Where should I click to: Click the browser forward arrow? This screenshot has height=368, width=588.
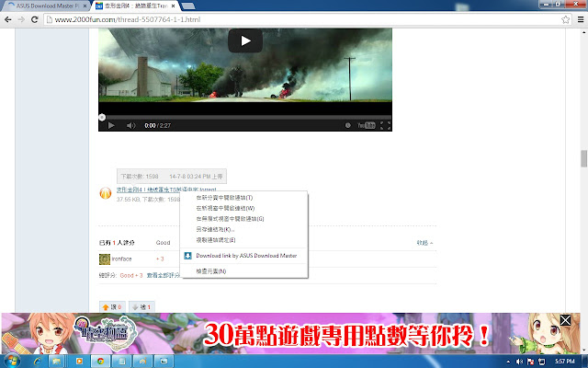pyautogui.click(x=21, y=19)
